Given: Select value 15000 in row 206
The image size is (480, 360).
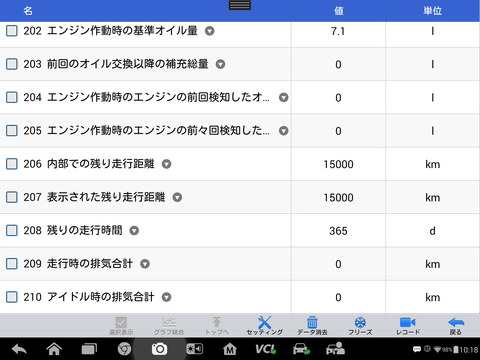Looking at the screenshot, I should (338, 164).
